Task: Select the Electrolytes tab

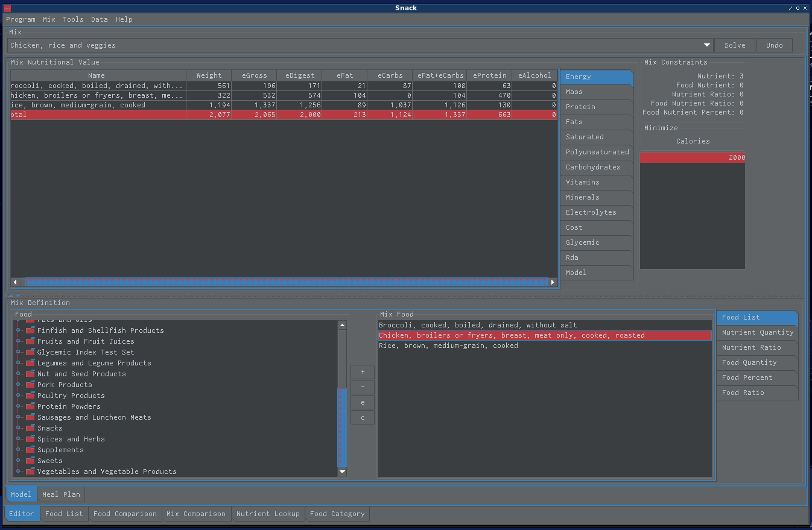Action: [x=597, y=213]
